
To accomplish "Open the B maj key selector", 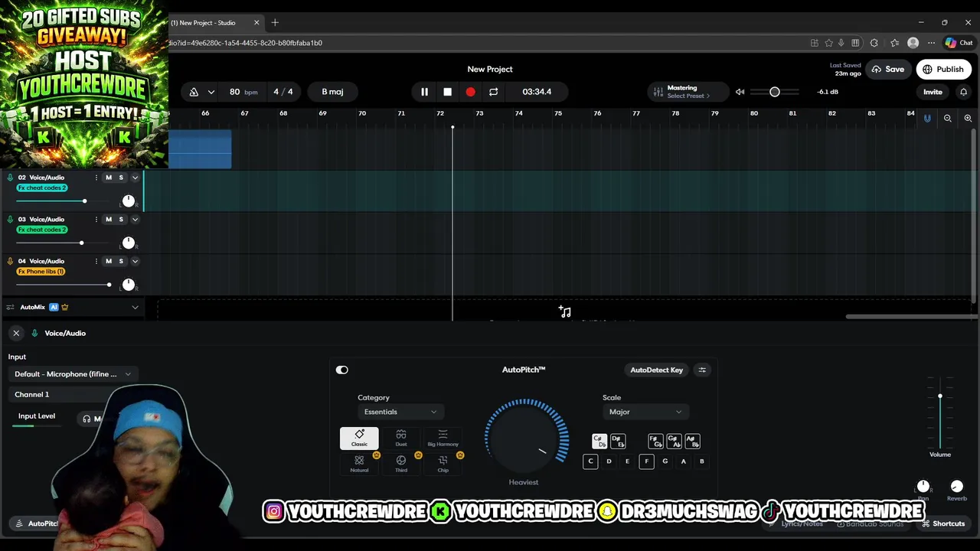I will pyautogui.click(x=332, y=92).
